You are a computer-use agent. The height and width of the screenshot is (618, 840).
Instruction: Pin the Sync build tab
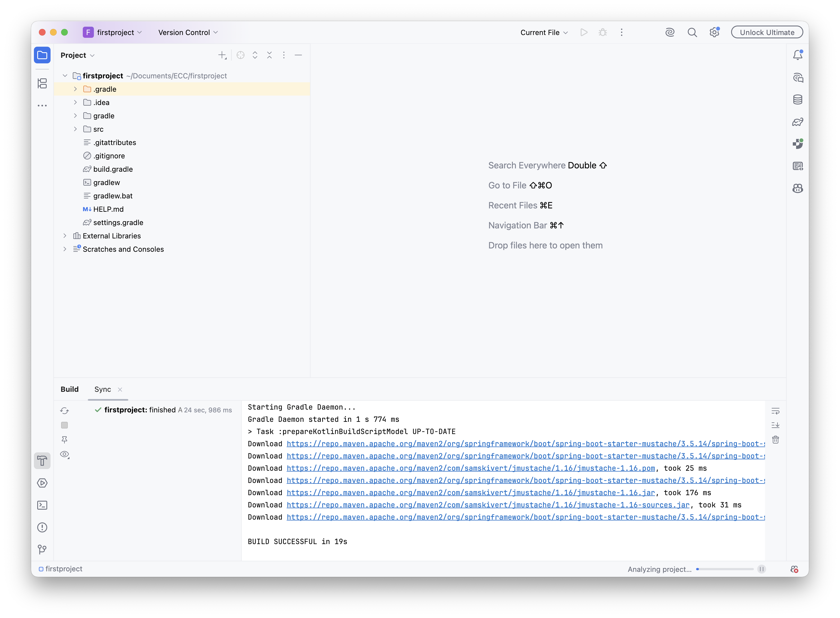coord(64,440)
